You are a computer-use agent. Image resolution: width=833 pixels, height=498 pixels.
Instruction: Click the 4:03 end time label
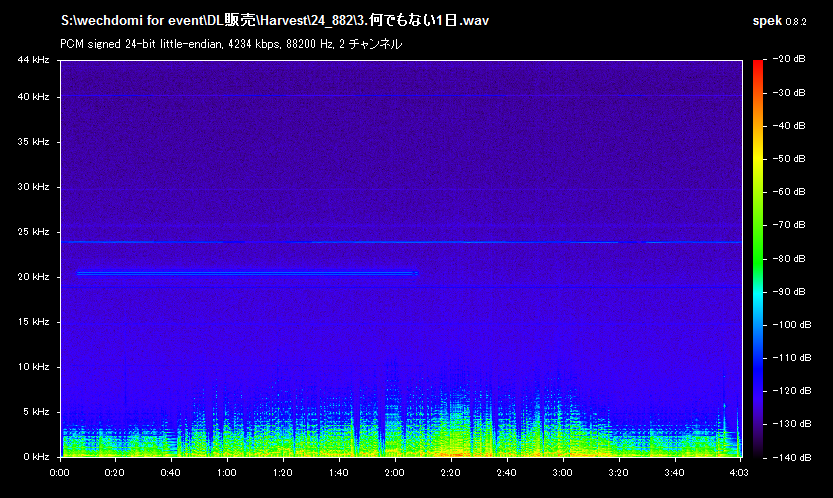[738, 472]
